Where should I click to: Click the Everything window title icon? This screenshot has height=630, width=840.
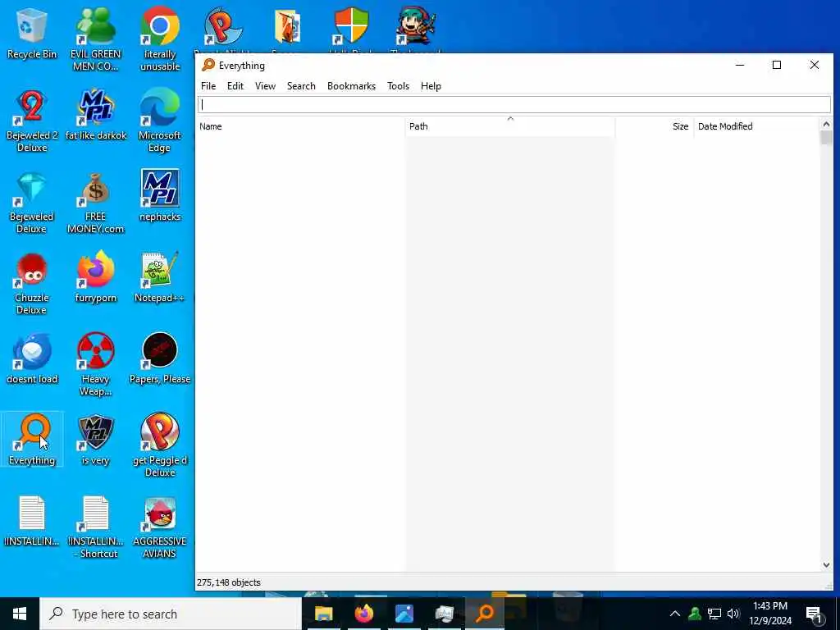(208, 66)
